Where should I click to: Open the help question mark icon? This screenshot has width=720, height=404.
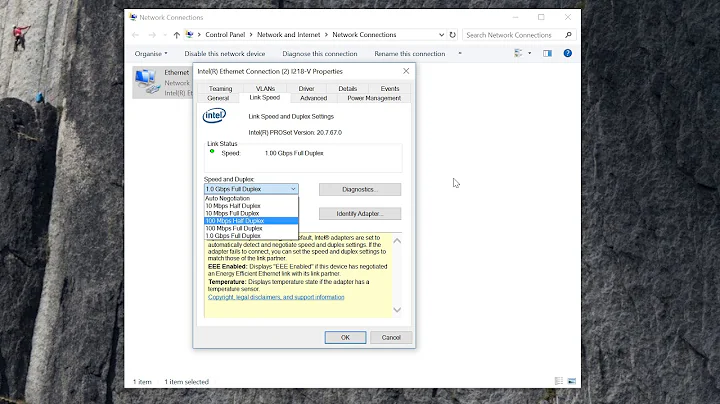[x=568, y=53]
